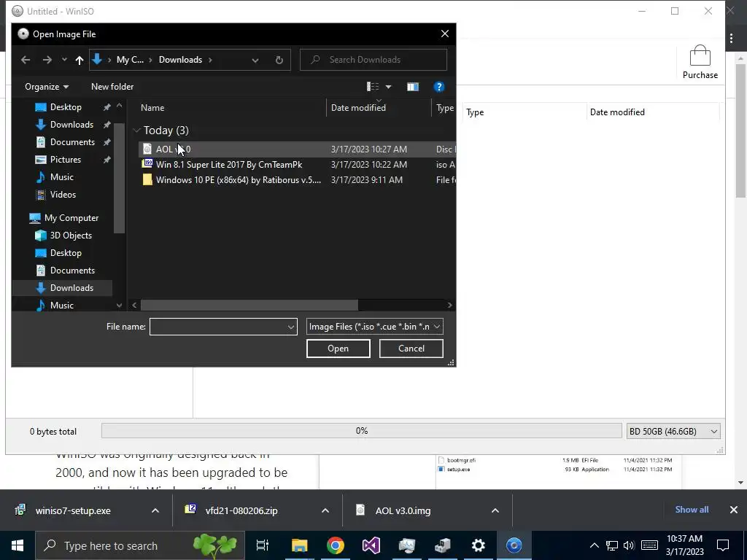747x560 pixels.
Task: Close the downloads bar
Action: tap(734, 510)
